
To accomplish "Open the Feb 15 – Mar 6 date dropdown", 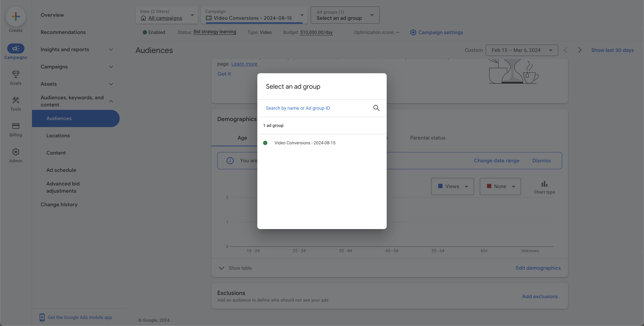I will (x=521, y=50).
